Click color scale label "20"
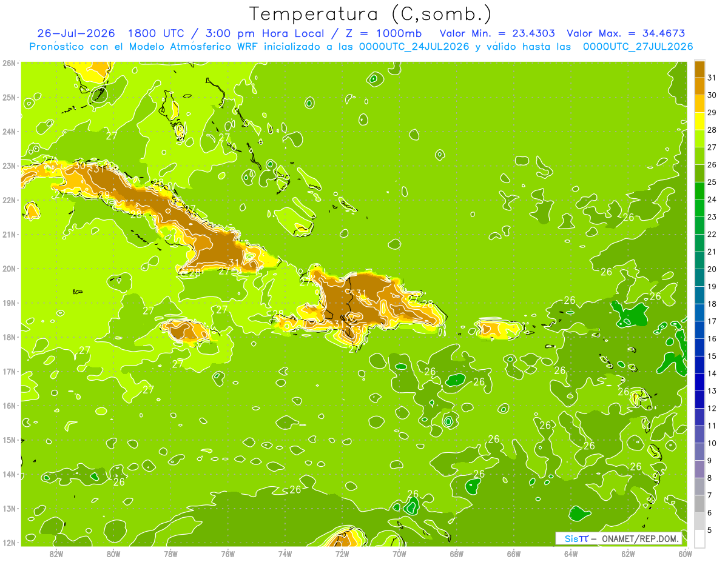 click(x=712, y=269)
